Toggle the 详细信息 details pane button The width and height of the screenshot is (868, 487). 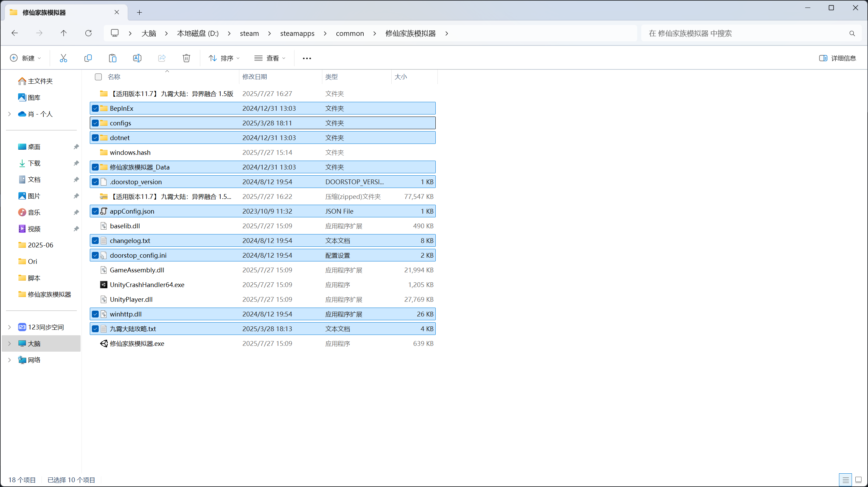point(838,58)
